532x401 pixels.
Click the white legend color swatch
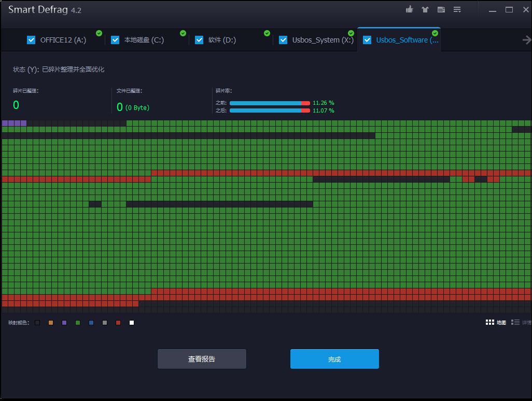pos(132,323)
